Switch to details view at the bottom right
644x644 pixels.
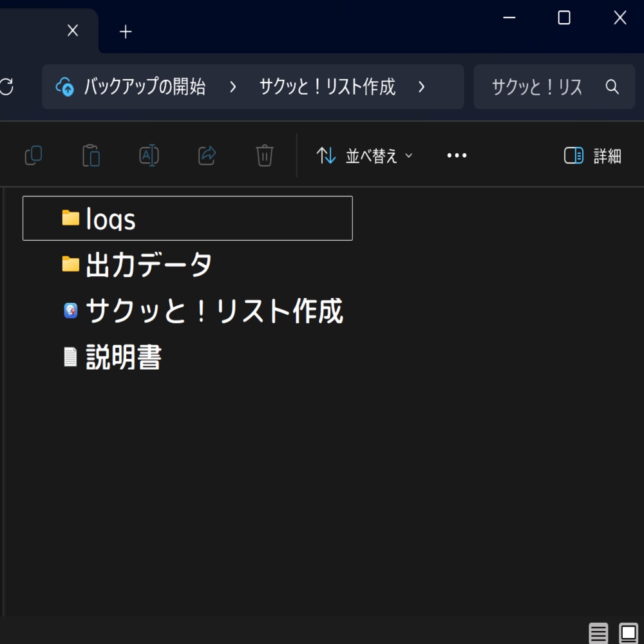(x=598, y=633)
